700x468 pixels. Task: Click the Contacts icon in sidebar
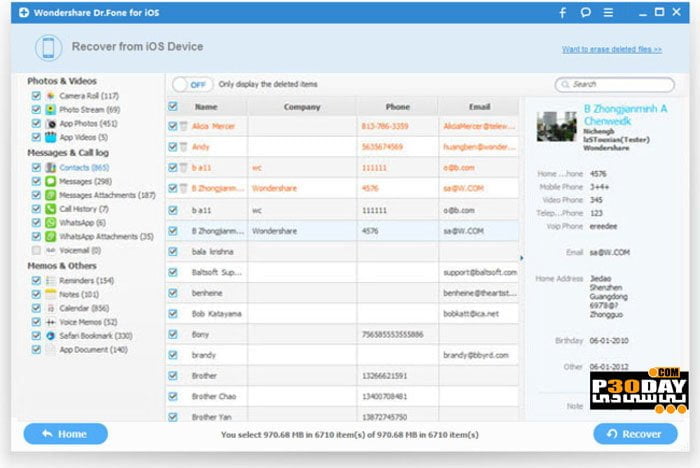51,167
